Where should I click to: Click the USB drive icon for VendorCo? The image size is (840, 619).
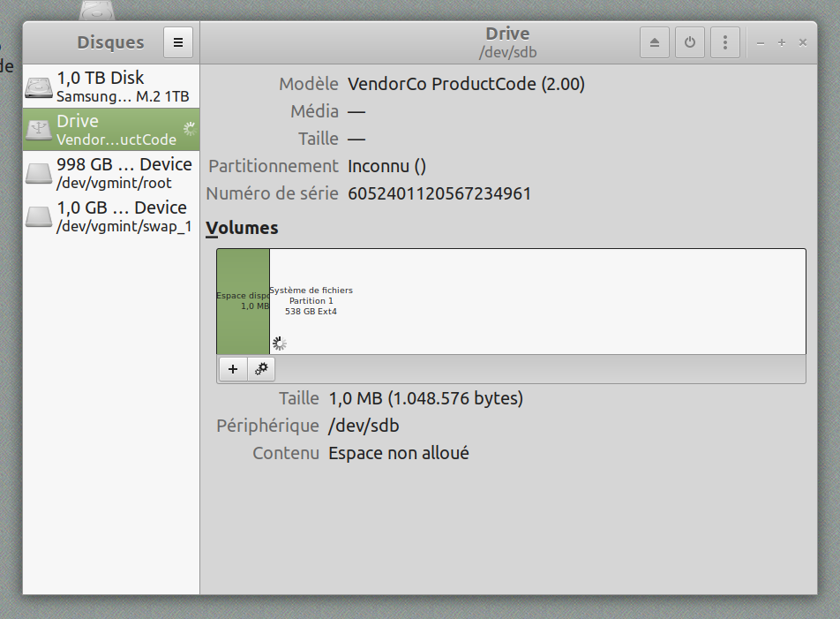[39, 130]
